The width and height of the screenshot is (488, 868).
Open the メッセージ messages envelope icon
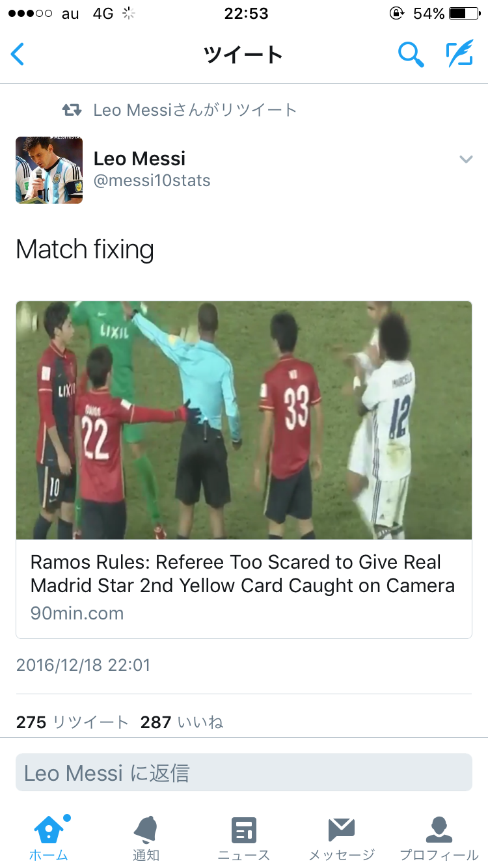point(342,830)
